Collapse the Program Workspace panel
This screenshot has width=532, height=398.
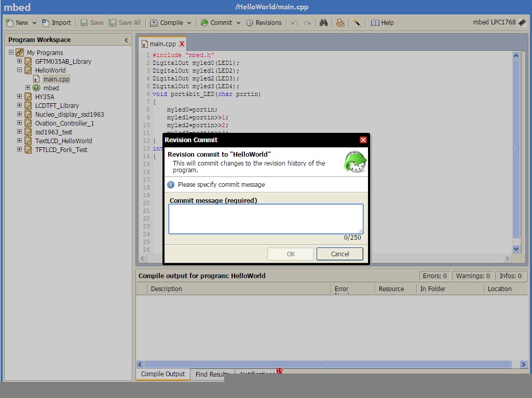(126, 40)
